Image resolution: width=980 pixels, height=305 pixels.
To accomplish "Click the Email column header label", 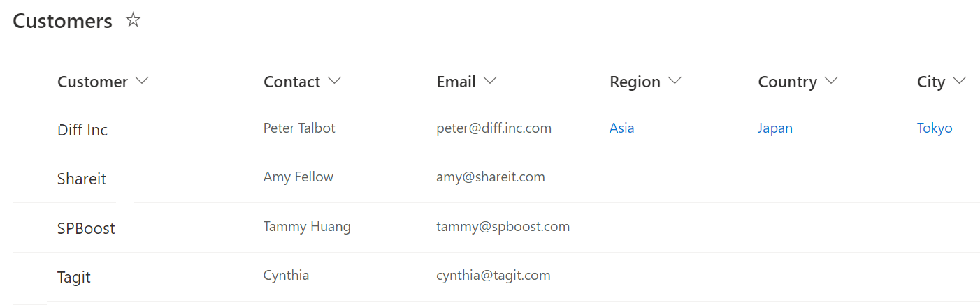I will 456,82.
